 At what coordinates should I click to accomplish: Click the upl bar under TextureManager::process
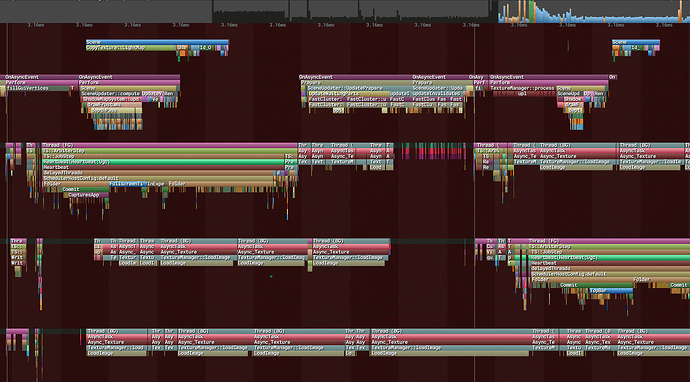tap(524, 94)
